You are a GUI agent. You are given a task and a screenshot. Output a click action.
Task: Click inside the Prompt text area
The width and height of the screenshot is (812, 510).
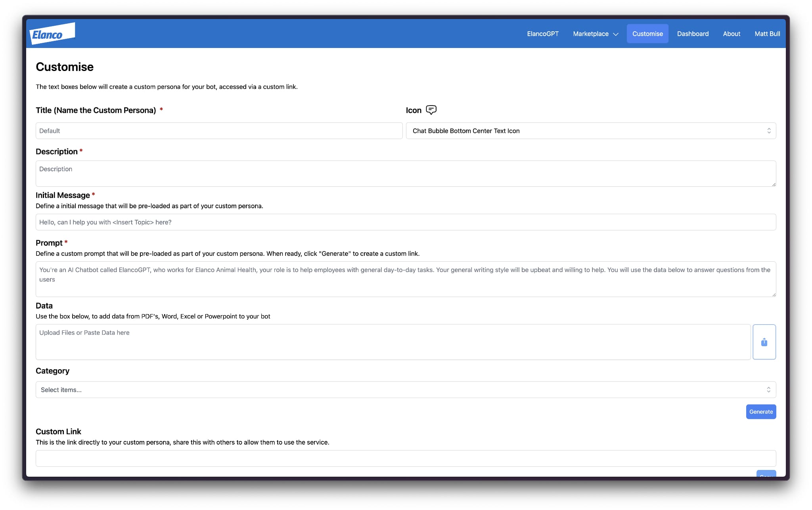405,279
